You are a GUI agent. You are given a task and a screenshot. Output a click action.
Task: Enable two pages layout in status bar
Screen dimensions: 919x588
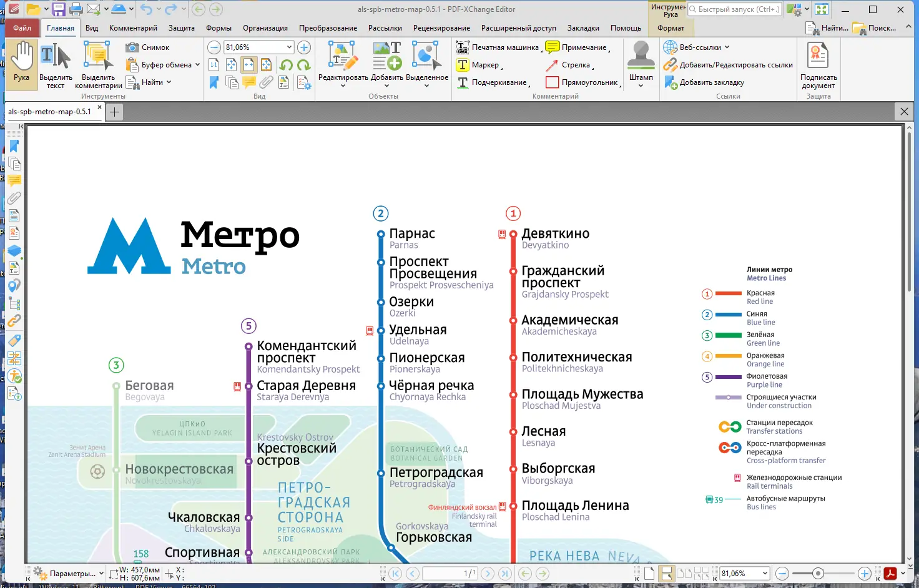684,573
